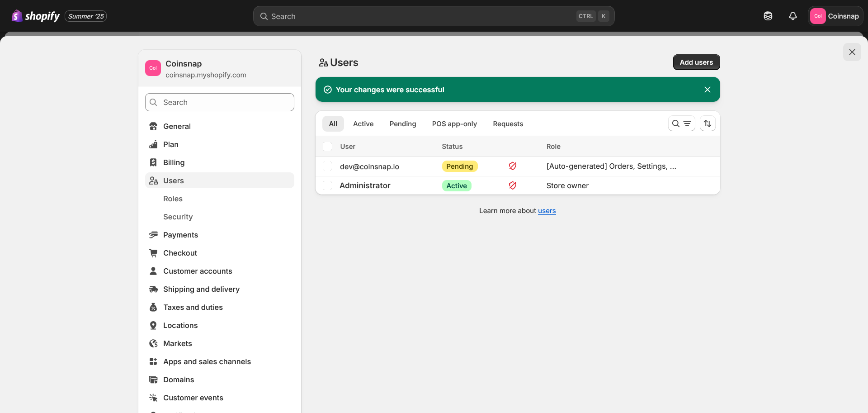Open search and filter users button
The image size is (868, 413).
(681, 123)
